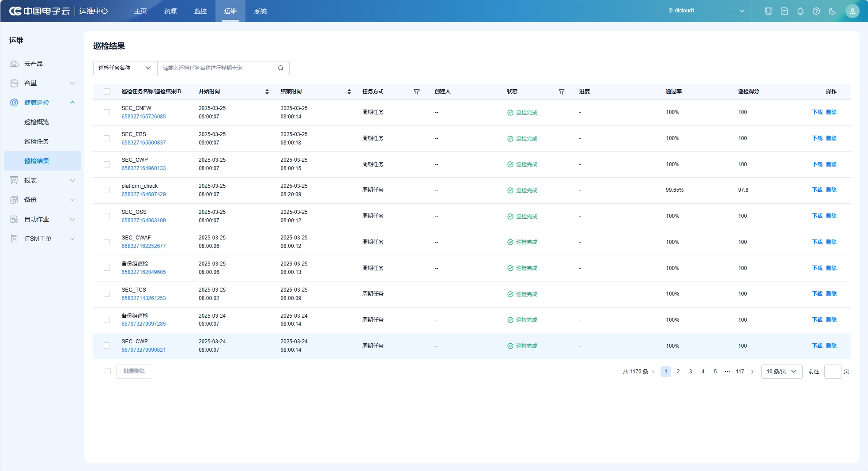Open the 10 条/页 page-size dropdown
This screenshot has width=868, height=471.
[x=781, y=372]
